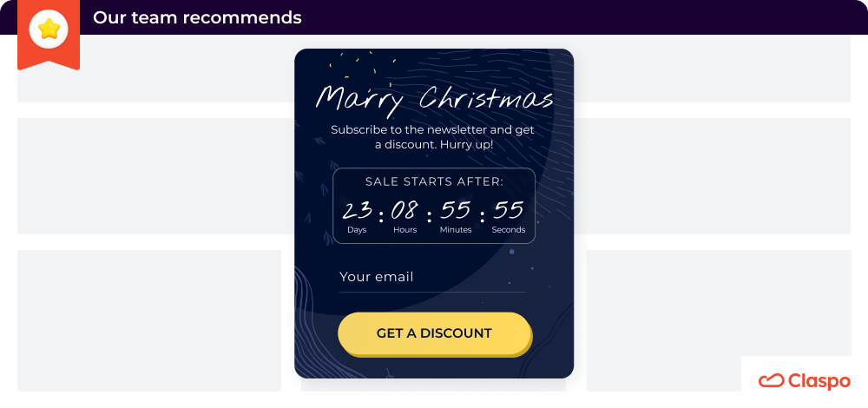Click the Marry Christmas heading
This screenshot has width=868, height=408.
pos(435,100)
